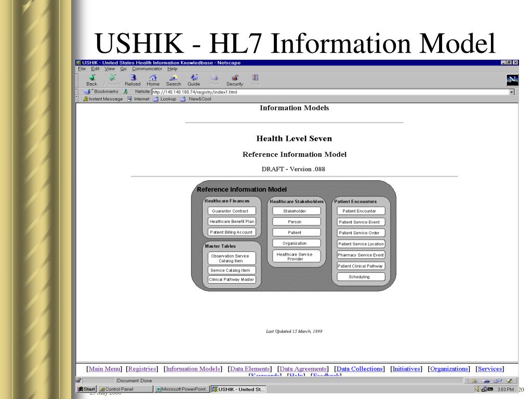
Task: Open the Search toolbar button
Action: [174, 81]
